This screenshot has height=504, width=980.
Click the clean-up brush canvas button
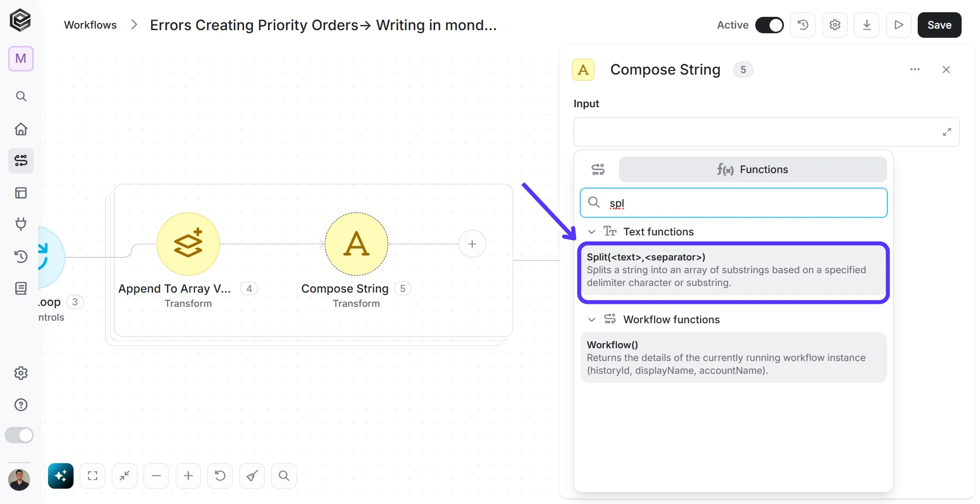tap(252, 476)
